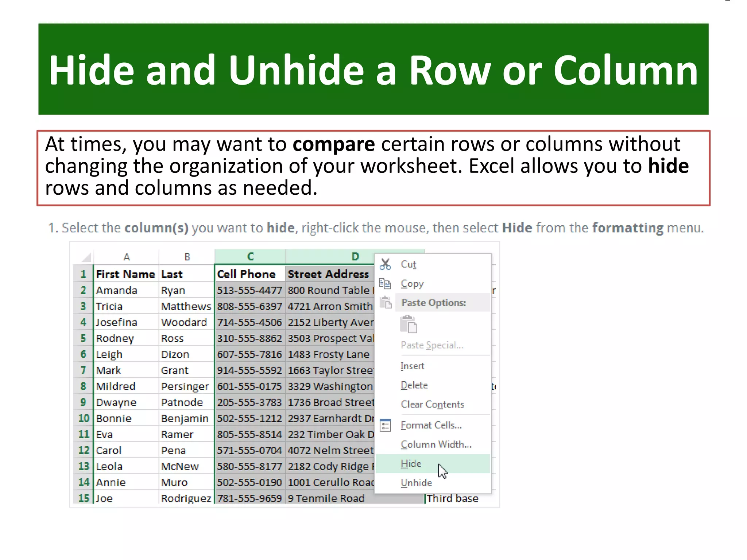This screenshot has height=560, width=747.
Task: Click the Cut scissors icon
Action: point(385,264)
